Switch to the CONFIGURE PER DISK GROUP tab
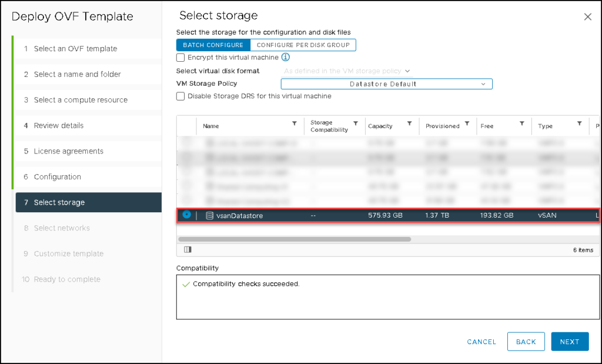This screenshot has height=364, width=602. pos(303,45)
